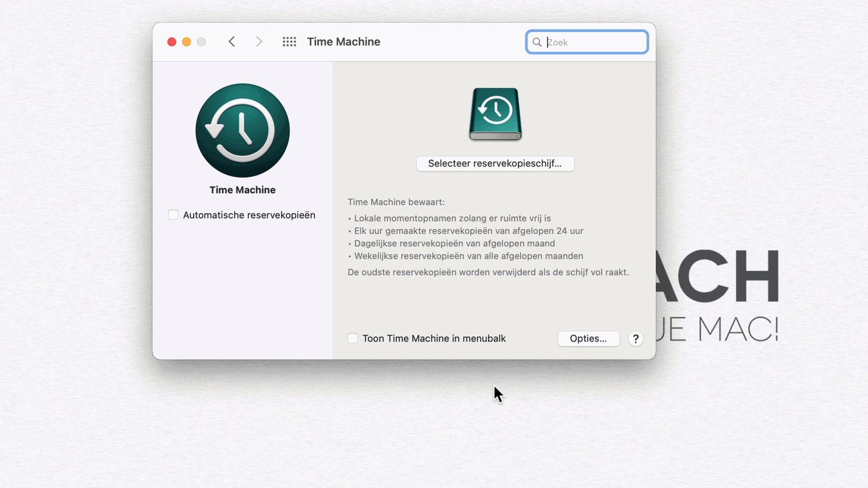
Task: Click 'De oudste reservekopieën worden verwijderd' sentence
Action: point(488,272)
